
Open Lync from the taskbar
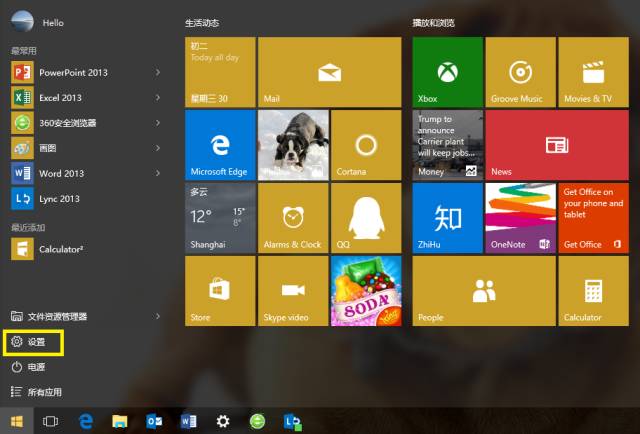(292, 422)
